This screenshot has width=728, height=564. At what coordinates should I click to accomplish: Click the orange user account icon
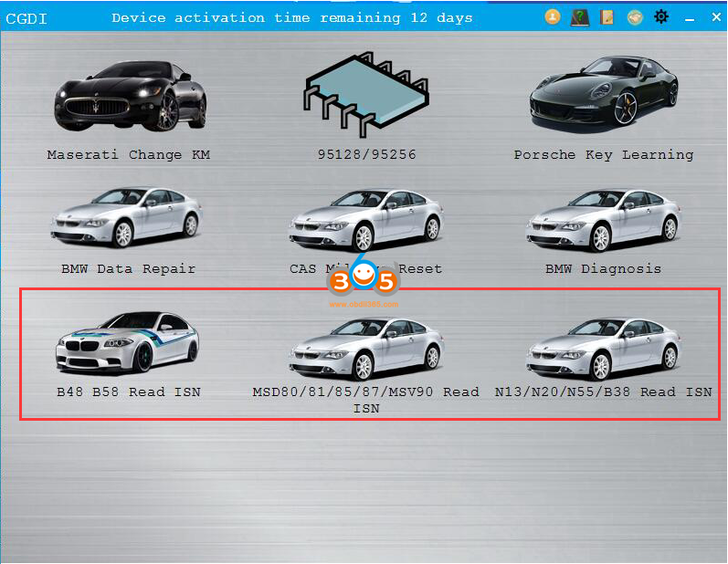553,17
